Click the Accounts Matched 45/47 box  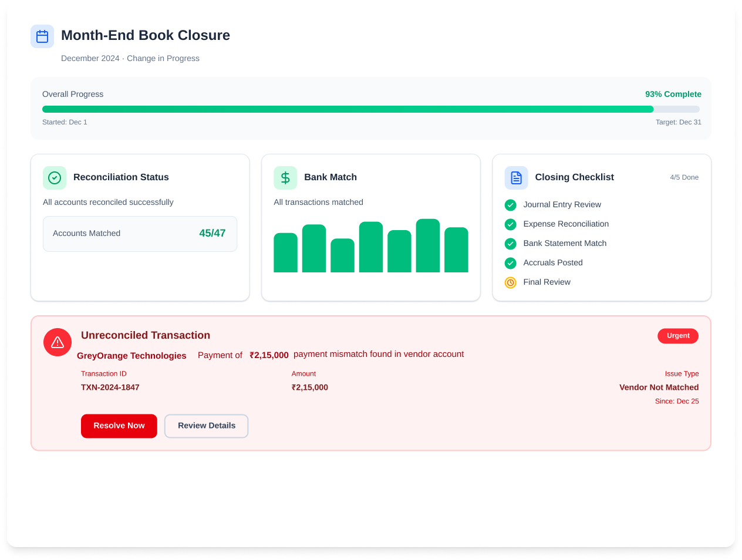tap(140, 234)
